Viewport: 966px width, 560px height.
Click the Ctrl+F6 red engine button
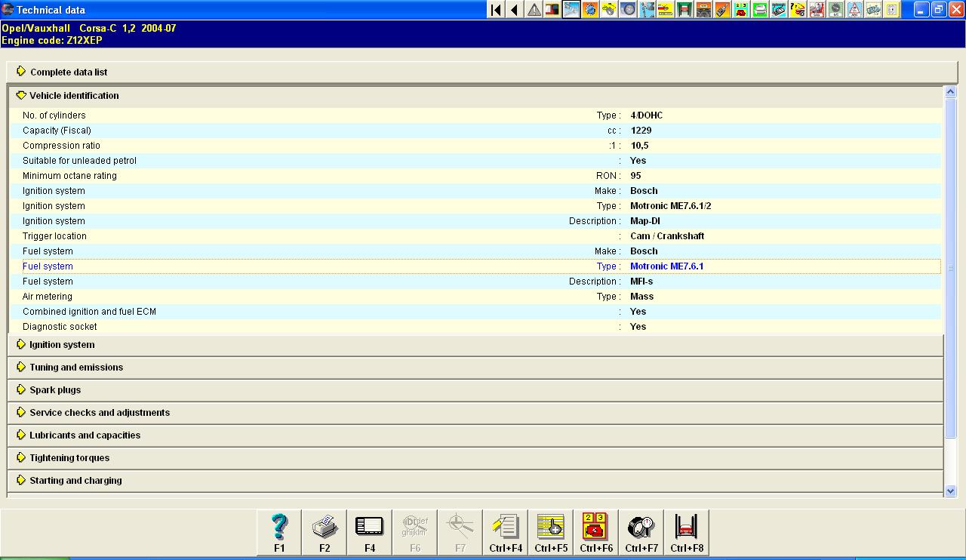(596, 533)
